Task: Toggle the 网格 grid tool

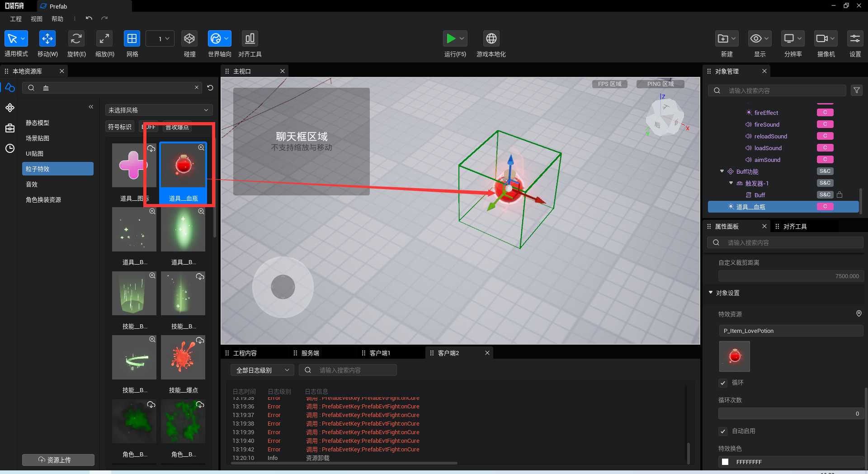Action: pyautogui.click(x=132, y=39)
